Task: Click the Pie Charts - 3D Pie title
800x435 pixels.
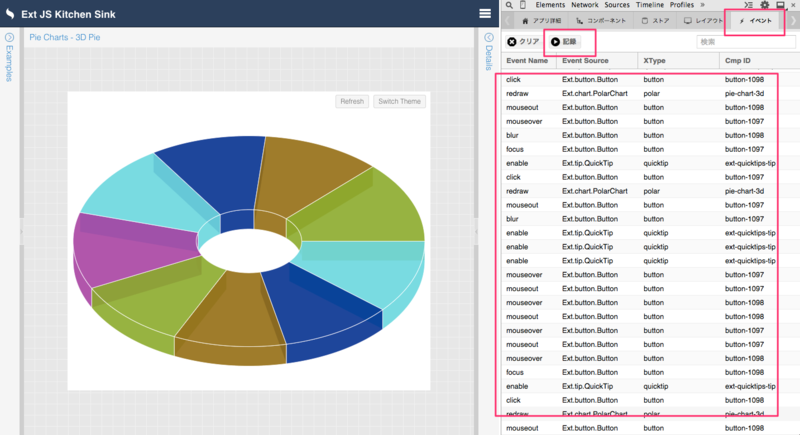Action: (65, 37)
